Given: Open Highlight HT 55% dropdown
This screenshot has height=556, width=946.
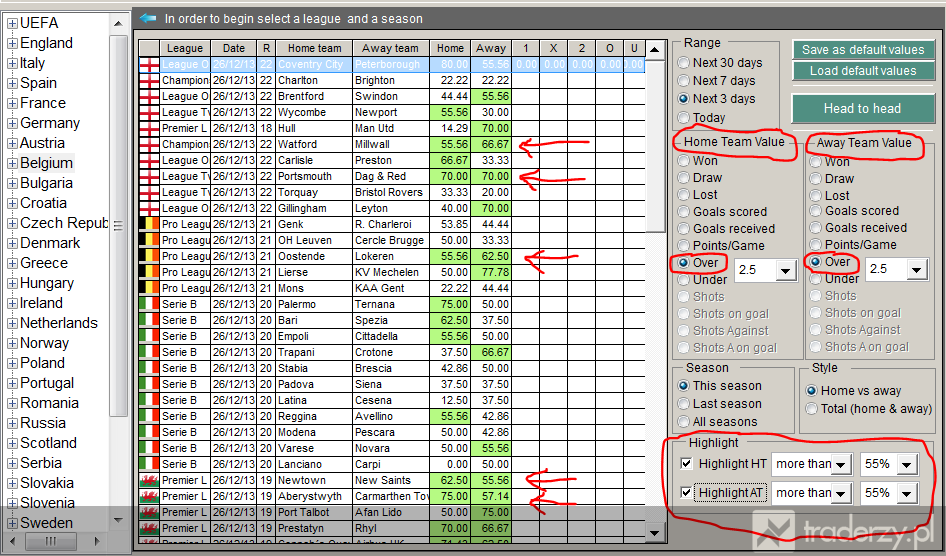Looking at the screenshot, I should coord(907,464).
